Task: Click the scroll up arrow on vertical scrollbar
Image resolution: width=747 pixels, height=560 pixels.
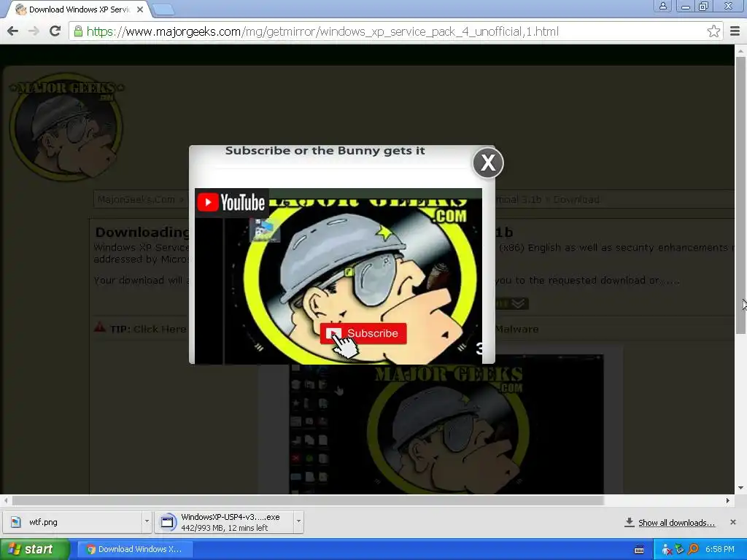Action: 740,50
